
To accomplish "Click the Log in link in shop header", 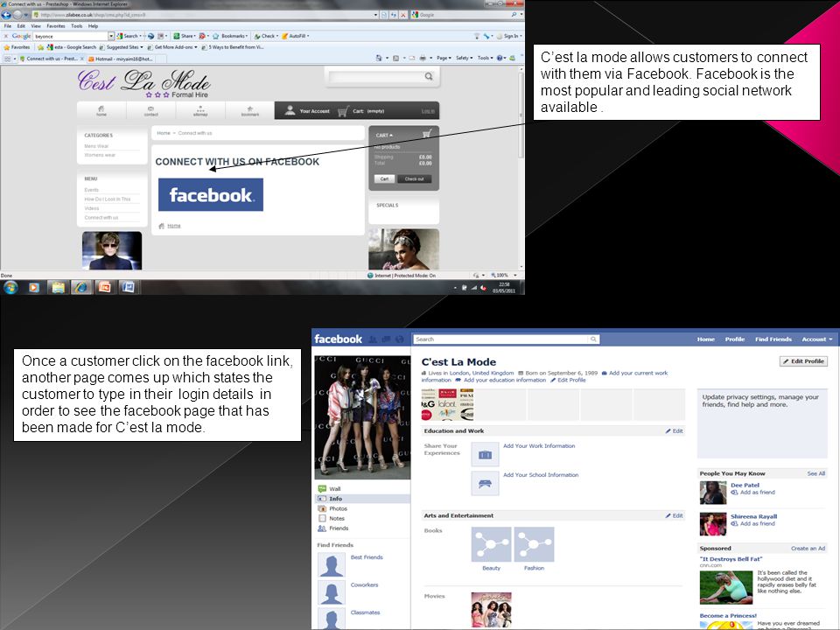I will [428, 111].
